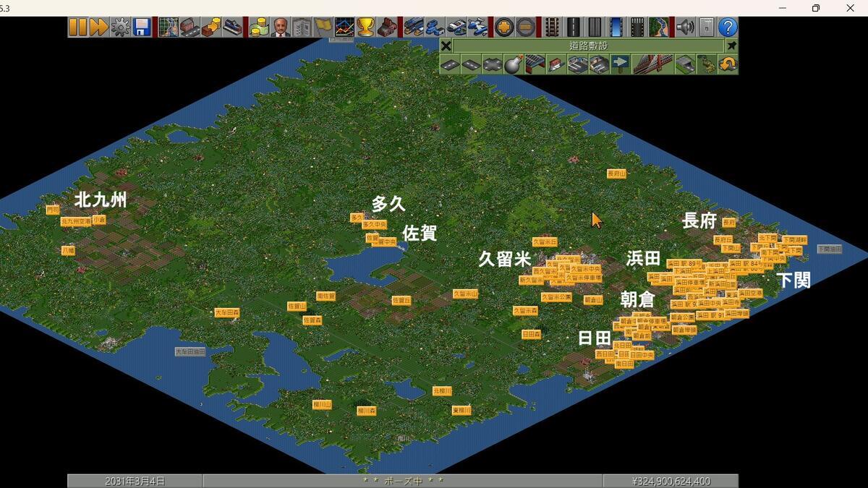The image size is (868, 488).
Task: Open the company league trophy menu
Action: 366,27
